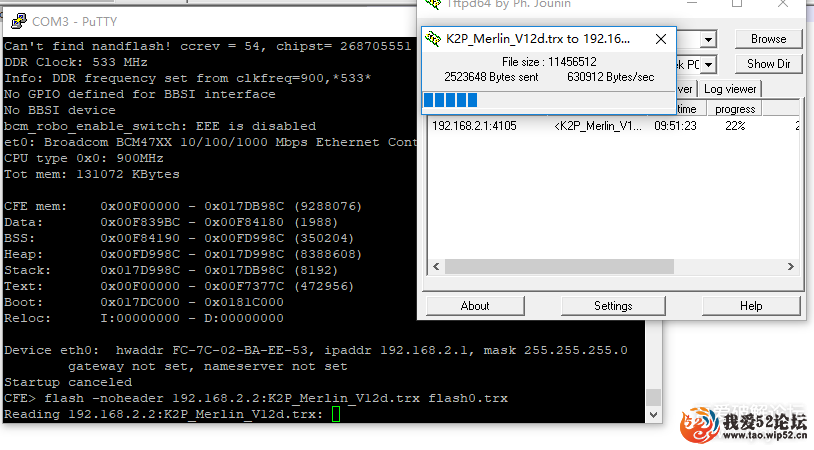Click the CPU type 0x0: 900MHz line

(84, 158)
